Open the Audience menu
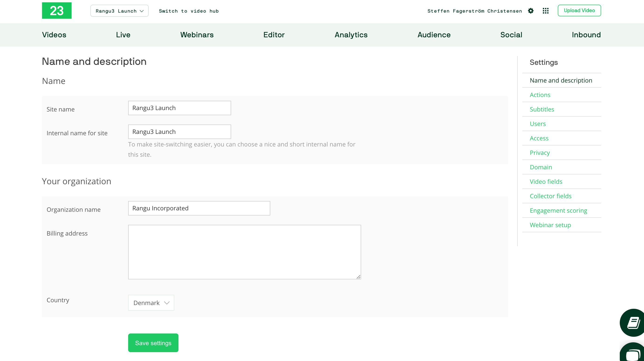This screenshot has height=361, width=644. click(x=434, y=35)
